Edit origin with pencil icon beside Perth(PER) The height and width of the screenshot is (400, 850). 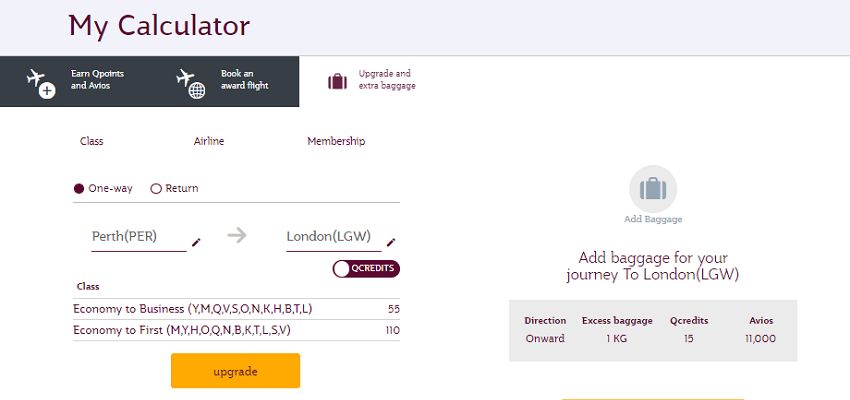pyautogui.click(x=196, y=242)
